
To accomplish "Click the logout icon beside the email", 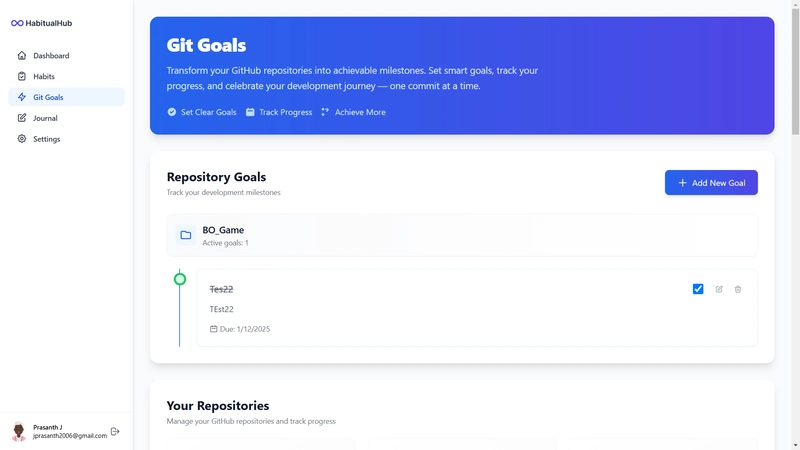I will (115, 431).
